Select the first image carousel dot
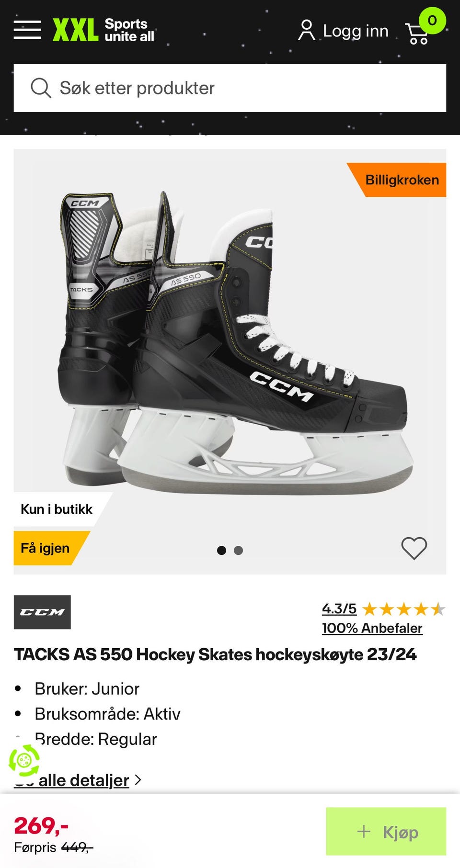The image size is (460, 868). point(221,551)
